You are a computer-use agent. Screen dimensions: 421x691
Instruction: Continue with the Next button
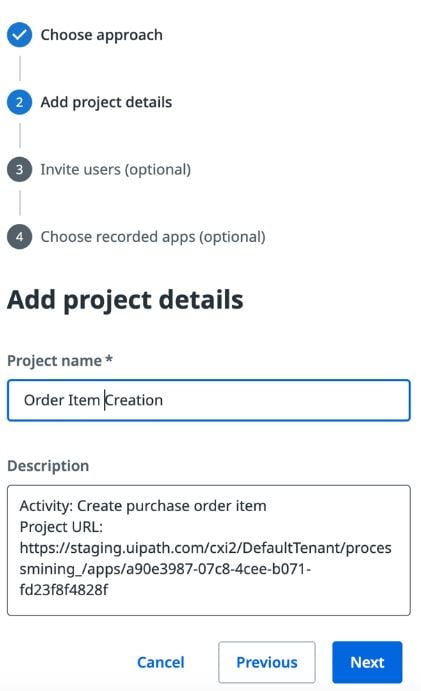click(367, 662)
